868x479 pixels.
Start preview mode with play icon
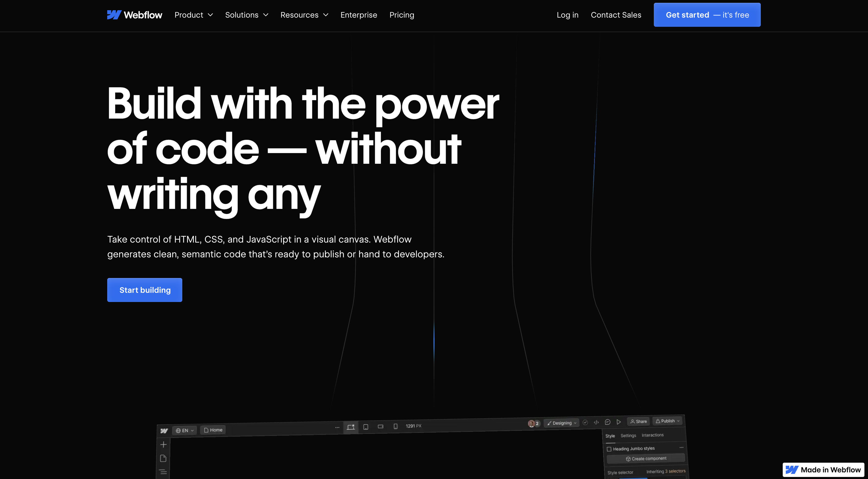pyautogui.click(x=619, y=422)
